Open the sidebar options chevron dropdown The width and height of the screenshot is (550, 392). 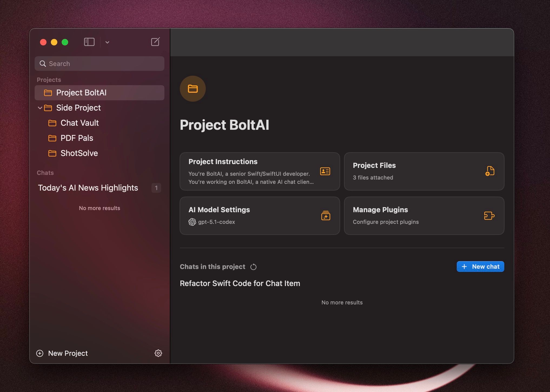pos(107,42)
